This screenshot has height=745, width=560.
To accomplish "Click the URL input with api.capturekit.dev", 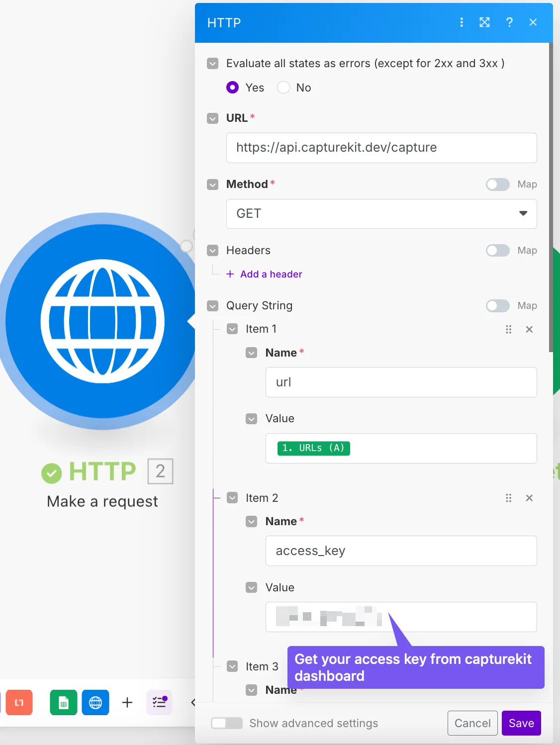I will pyautogui.click(x=381, y=148).
